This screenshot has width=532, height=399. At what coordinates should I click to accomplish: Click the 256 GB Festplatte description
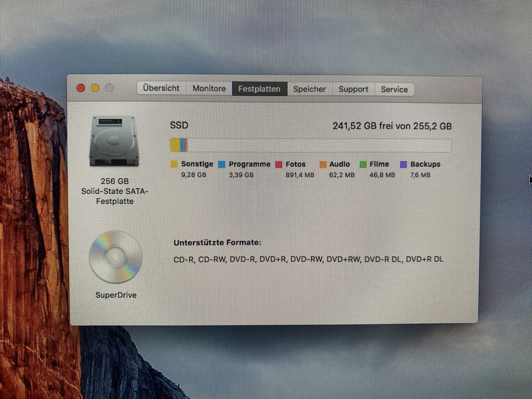[115, 191]
